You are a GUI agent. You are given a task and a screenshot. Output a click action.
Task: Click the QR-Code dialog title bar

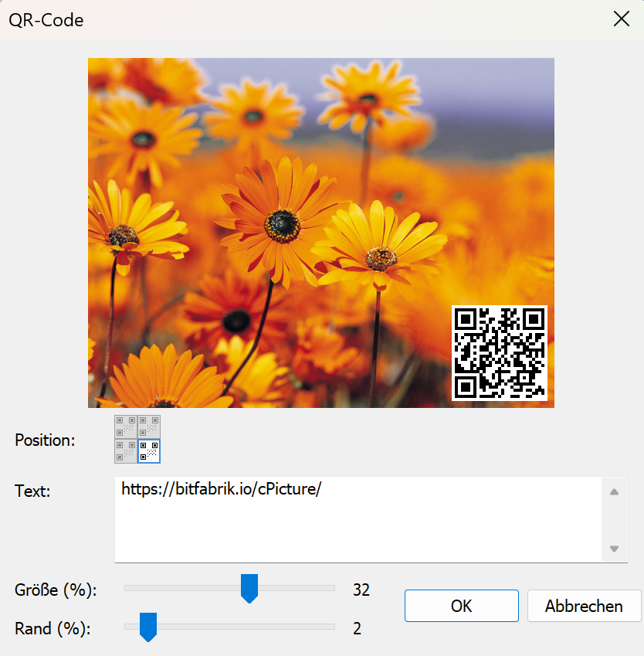[309, 20]
